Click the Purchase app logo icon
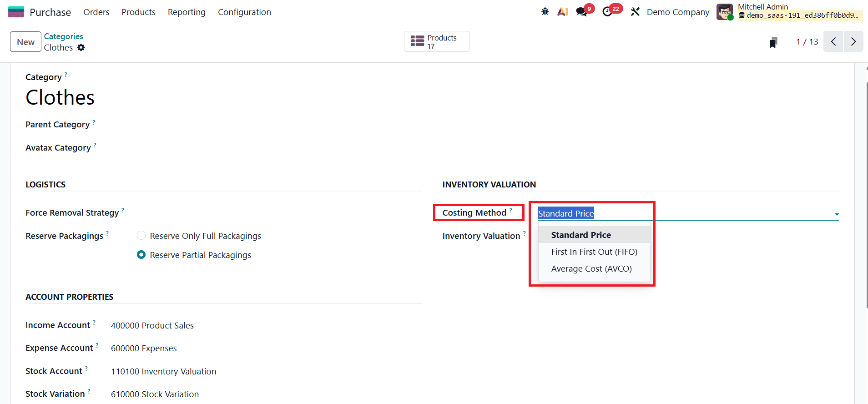This screenshot has height=404, width=868. click(x=16, y=12)
